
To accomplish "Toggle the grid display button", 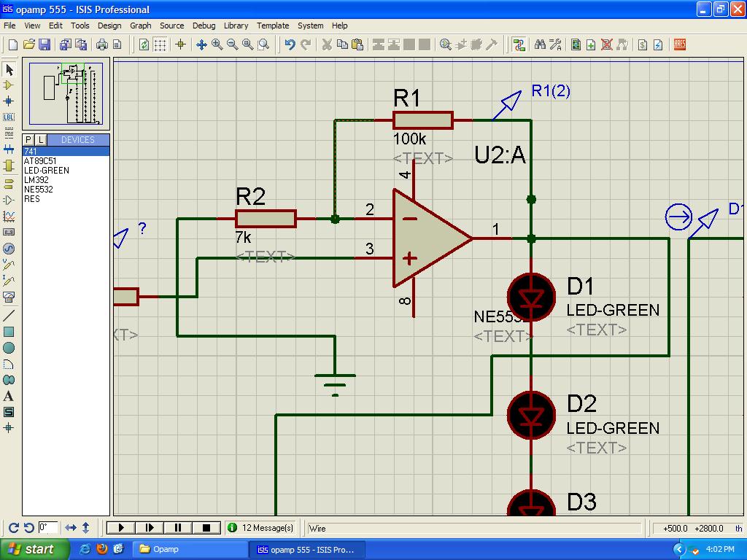I will click(x=160, y=44).
